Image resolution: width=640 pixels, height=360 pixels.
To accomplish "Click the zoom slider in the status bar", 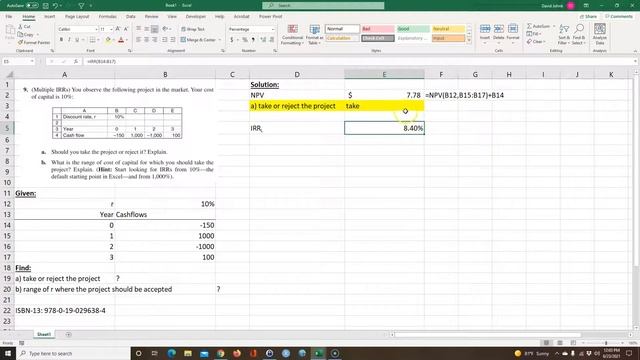I will 606,343.
